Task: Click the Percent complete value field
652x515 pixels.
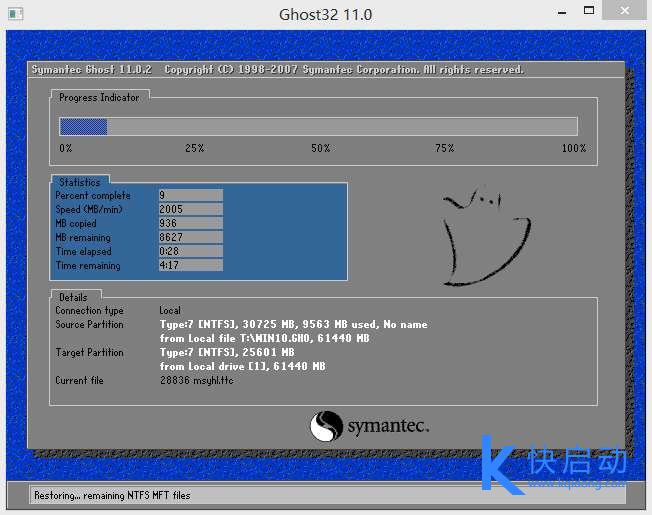Action: click(190, 196)
